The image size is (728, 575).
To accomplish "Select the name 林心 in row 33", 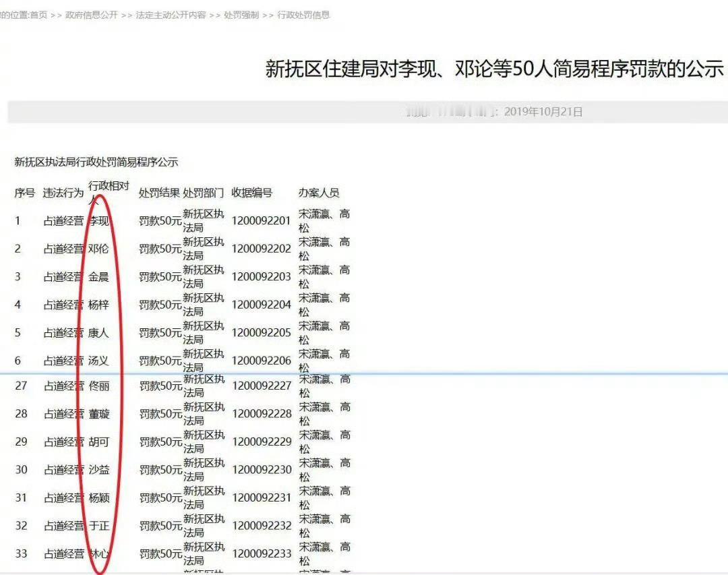I will [101, 554].
